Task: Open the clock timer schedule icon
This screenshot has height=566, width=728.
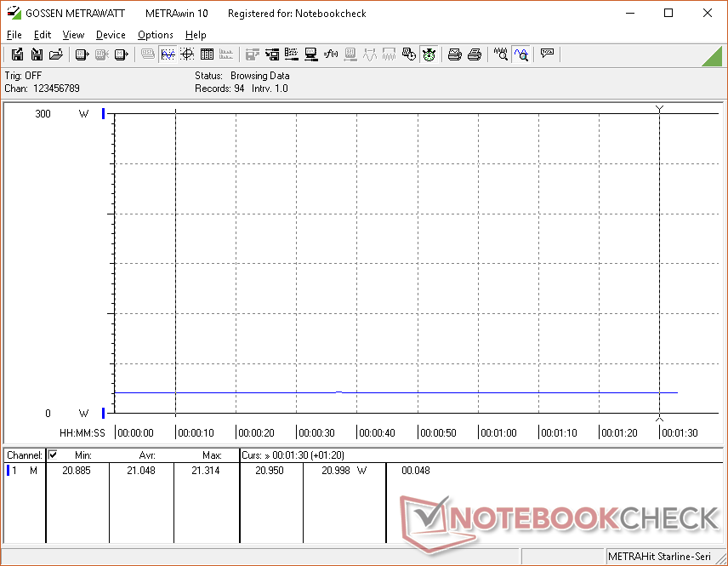Action: point(408,54)
